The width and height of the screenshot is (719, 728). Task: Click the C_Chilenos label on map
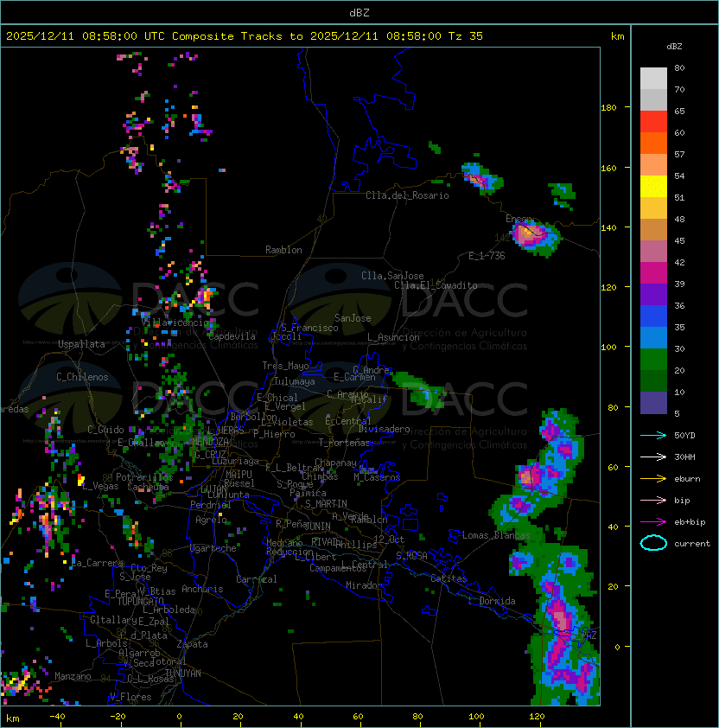click(82, 377)
